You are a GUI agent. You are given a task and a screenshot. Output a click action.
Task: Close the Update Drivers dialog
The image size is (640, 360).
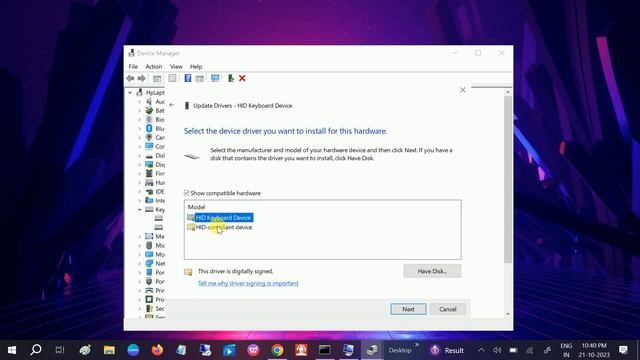click(462, 90)
